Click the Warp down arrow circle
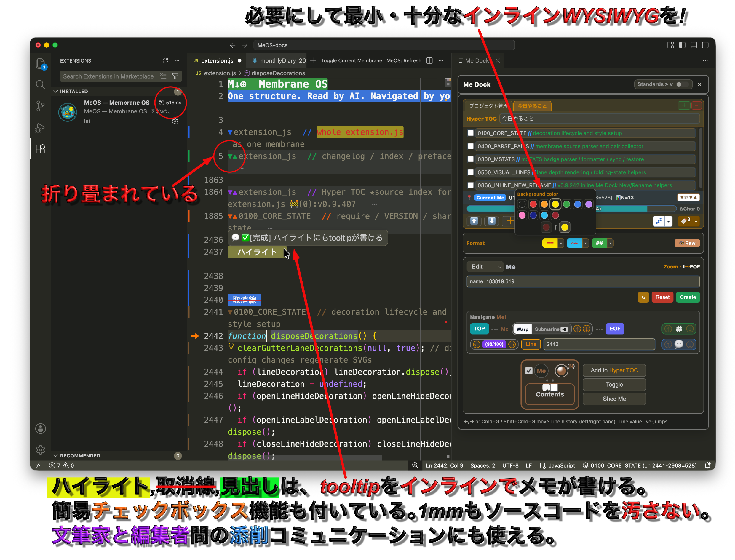This screenshot has height=560, width=735. (x=586, y=329)
